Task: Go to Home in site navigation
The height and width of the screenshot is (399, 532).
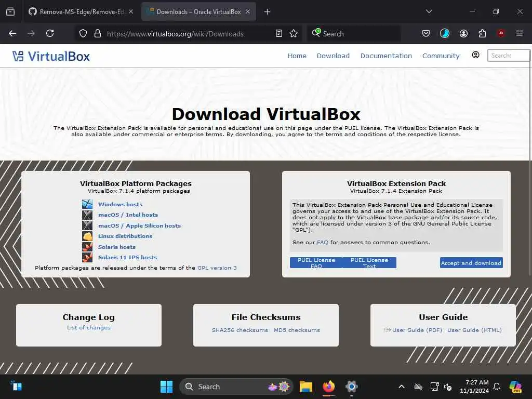Action: [297, 56]
